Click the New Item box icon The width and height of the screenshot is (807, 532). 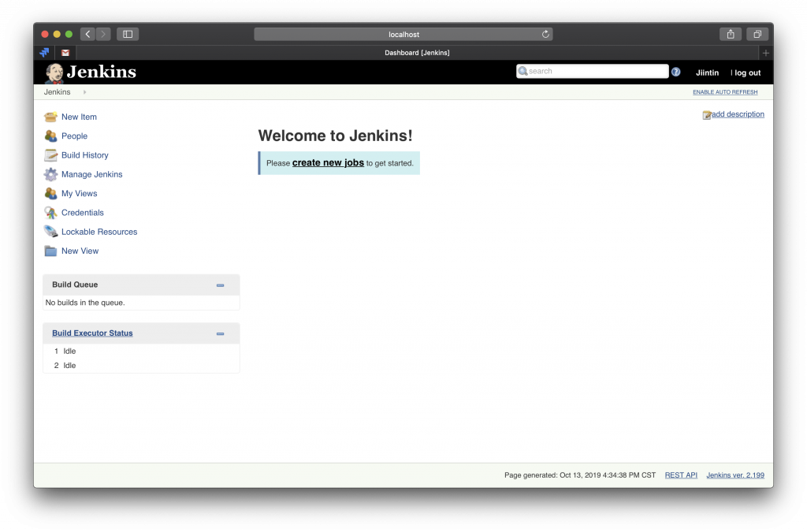tap(50, 117)
